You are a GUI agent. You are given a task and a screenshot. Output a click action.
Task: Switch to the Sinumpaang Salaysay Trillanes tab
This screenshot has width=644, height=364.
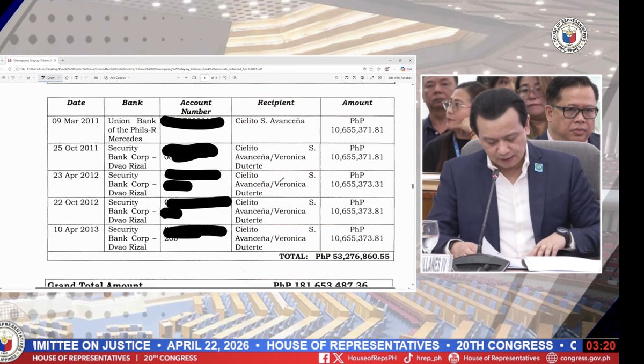point(32,61)
